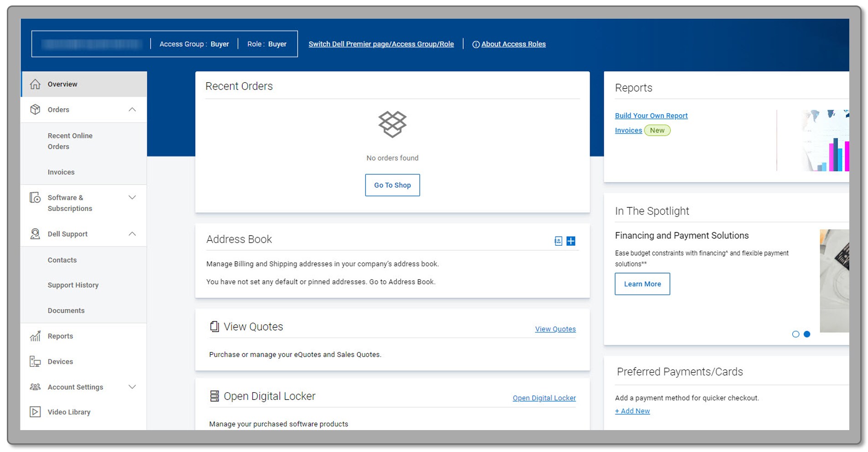
Task: Open the About Access Roles link
Action: (513, 44)
